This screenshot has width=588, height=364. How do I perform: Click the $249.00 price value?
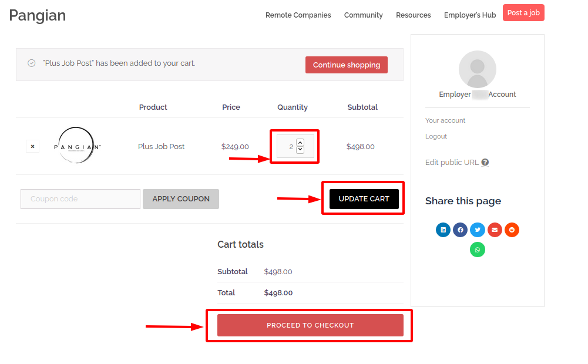235,147
